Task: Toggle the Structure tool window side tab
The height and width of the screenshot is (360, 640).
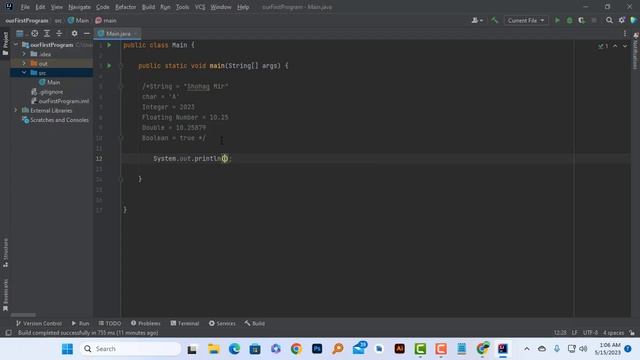Action: pyautogui.click(x=5, y=253)
